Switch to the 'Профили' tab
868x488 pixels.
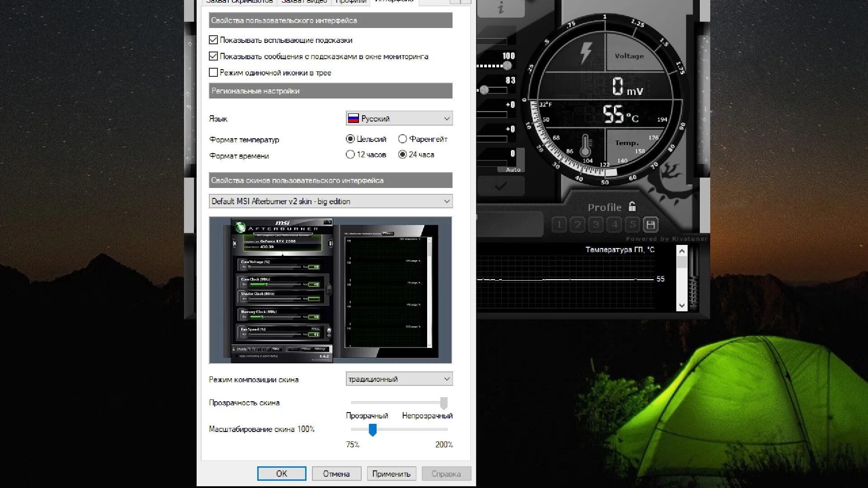351,2
